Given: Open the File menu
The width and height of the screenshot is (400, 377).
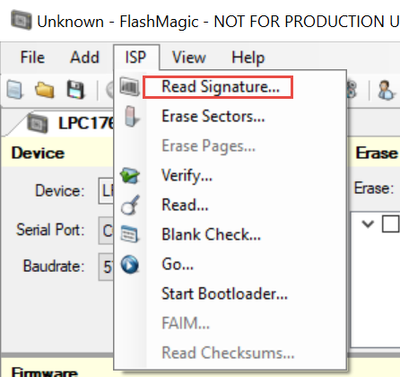Looking at the screenshot, I should tap(32, 57).
